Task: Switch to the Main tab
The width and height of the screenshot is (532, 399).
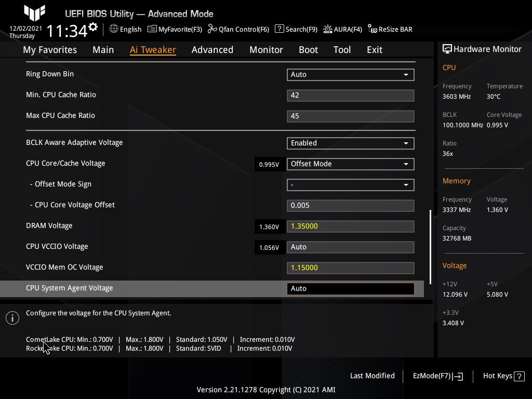Action: point(103,50)
